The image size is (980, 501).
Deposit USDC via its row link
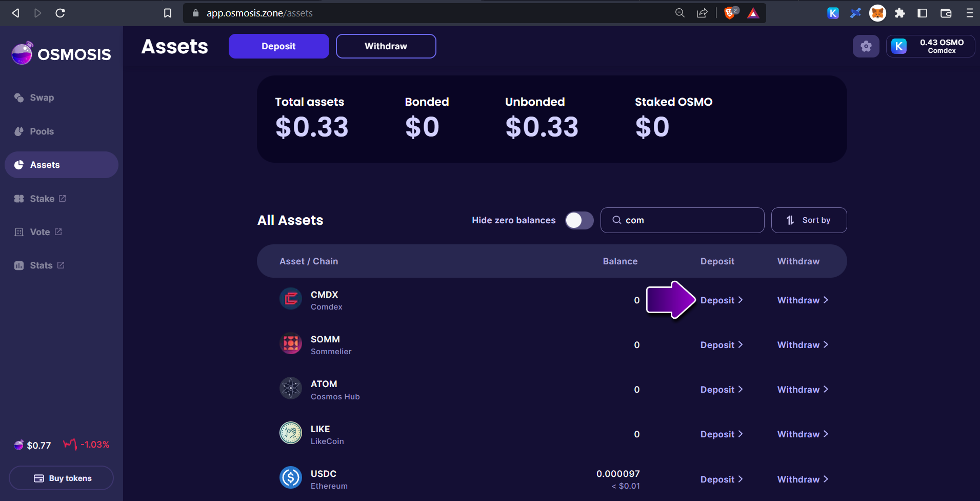(x=722, y=479)
